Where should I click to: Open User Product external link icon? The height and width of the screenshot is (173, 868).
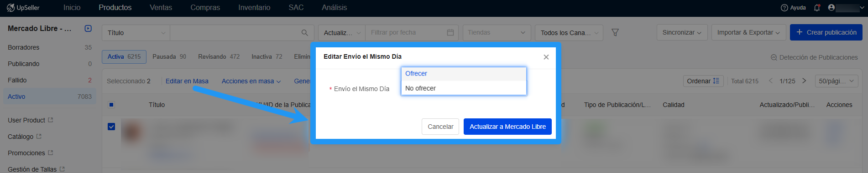(x=51, y=120)
